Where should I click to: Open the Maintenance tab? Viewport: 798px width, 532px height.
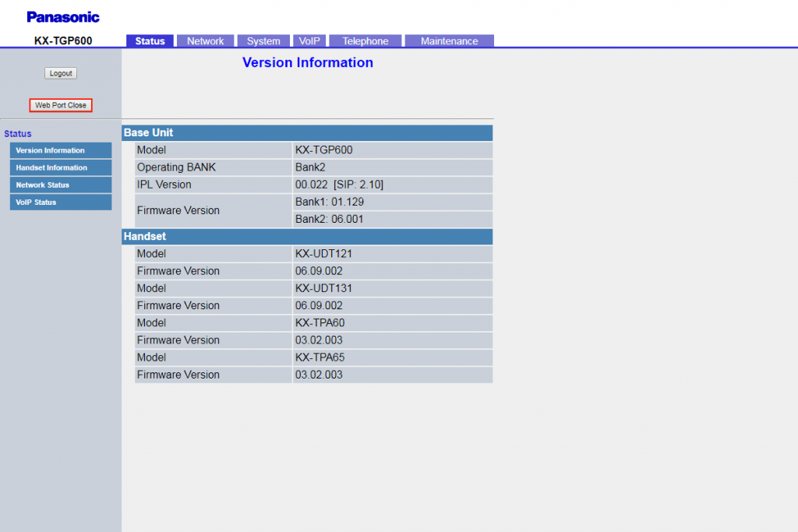449,41
